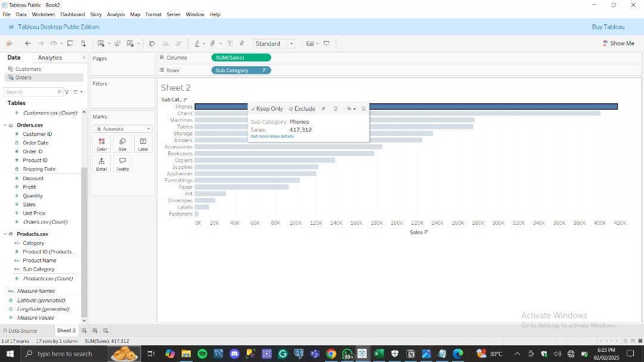This screenshot has width=644, height=362.
Task: Click the Sub Category pill on Rows
Action: (241, 70)
